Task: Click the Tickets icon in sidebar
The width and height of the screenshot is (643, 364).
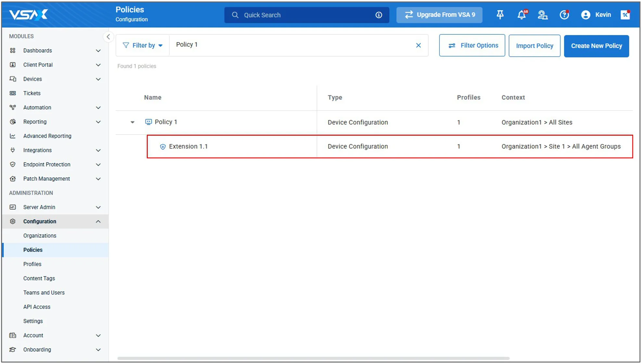Action: pyautogui.click(x=13, y=93)
